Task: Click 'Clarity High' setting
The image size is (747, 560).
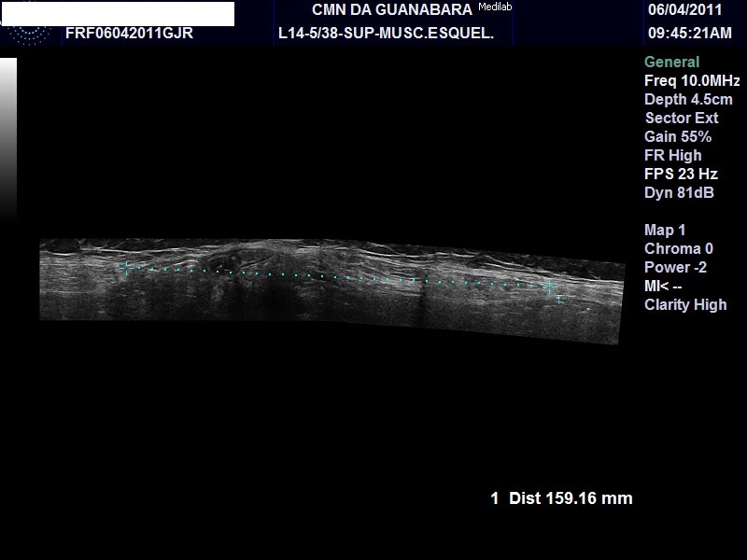Action: pyautogui.click(x=685, y=305)
